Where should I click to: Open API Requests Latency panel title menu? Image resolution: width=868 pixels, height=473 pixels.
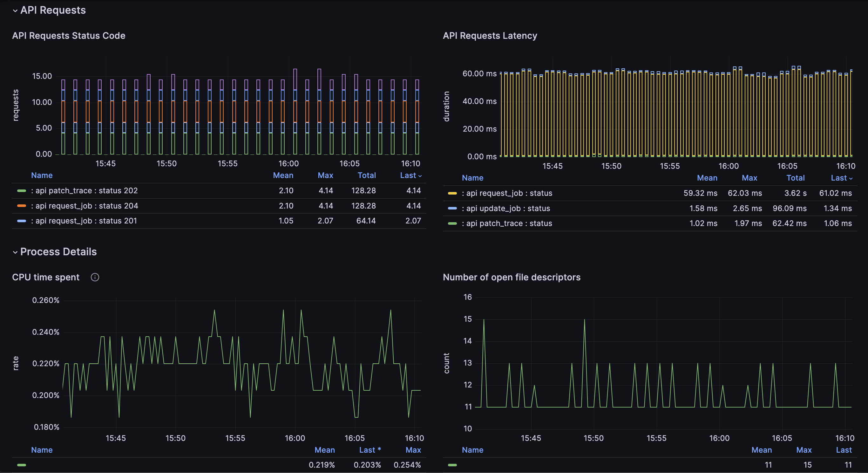point(490,36)
